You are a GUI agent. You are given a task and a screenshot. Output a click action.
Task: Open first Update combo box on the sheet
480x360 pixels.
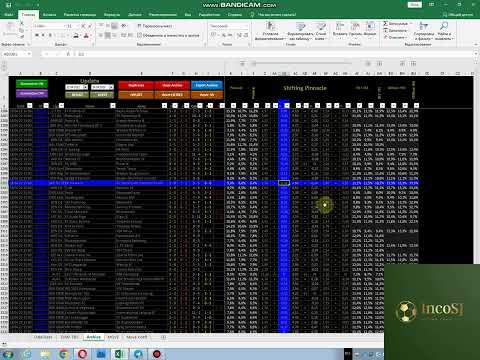click(77, 87)
